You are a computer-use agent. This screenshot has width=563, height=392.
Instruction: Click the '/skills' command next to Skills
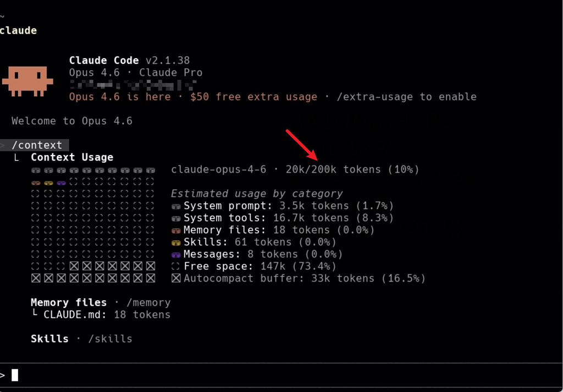[110, 339]
